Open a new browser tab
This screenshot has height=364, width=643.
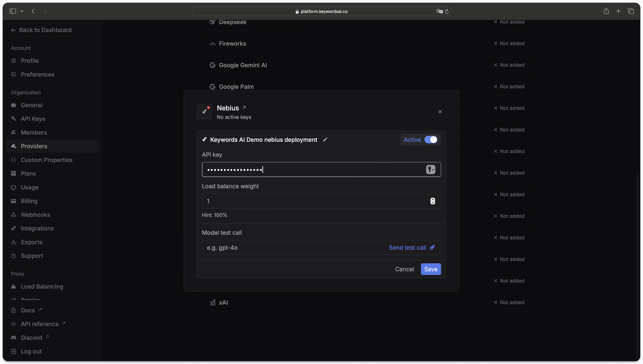point(618,11)
